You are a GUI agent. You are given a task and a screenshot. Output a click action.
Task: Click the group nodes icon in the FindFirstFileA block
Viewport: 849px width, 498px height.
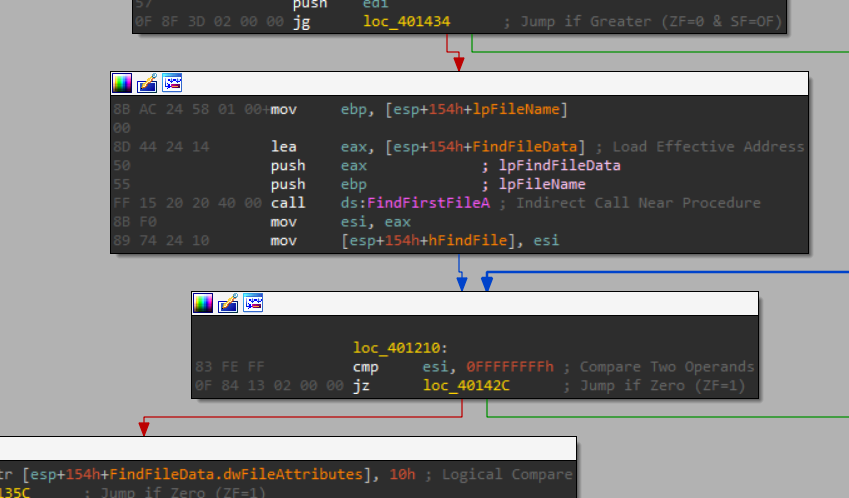tap(172, 83)
